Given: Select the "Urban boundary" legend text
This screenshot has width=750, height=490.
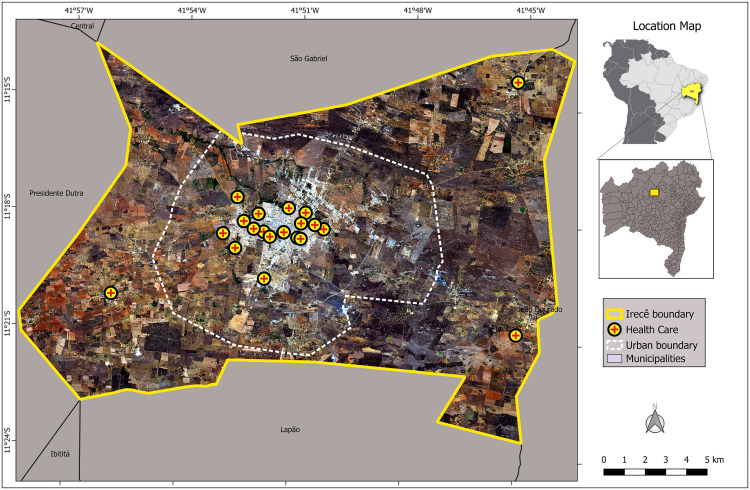Looking at the screenshot, I should 662,345.
